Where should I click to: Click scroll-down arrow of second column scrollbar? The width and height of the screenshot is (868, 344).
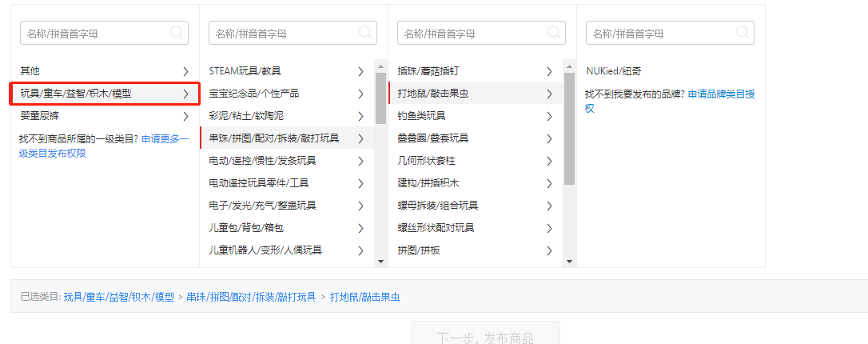381,261
